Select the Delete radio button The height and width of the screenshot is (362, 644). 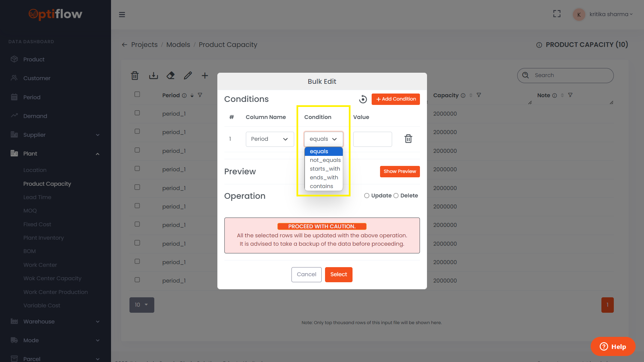pyautogui.click(x=396, y=196)
